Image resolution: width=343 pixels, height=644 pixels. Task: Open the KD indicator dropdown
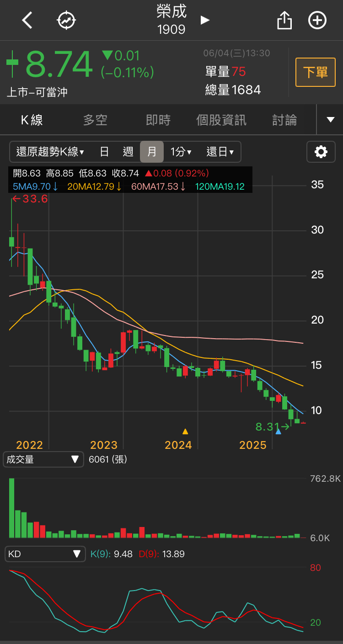[45, 554]
